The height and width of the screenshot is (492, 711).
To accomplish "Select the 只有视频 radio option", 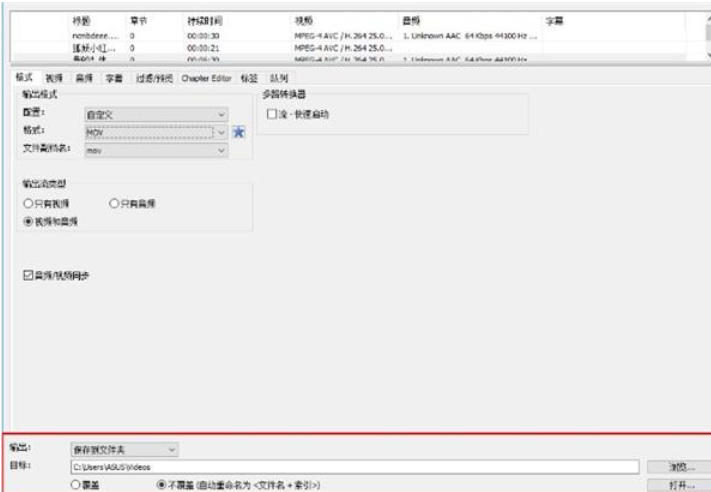I will tap(30, 204).
